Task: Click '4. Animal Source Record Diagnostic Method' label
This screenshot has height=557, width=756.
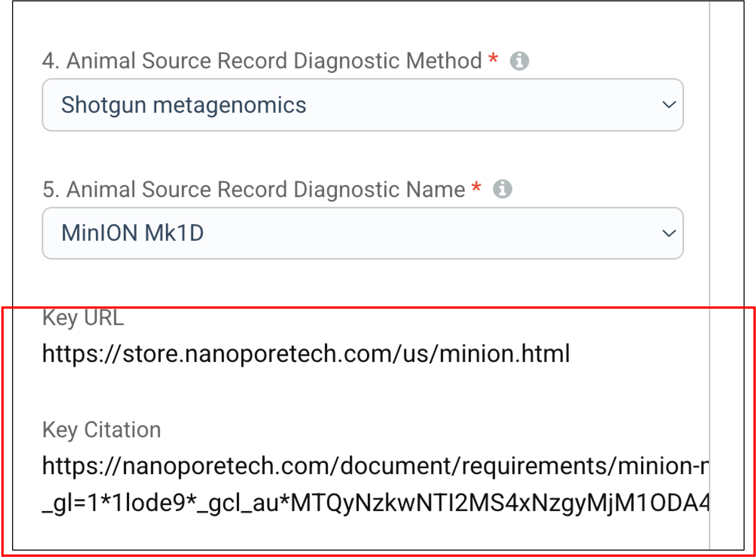Action: [x=262, y=61]
